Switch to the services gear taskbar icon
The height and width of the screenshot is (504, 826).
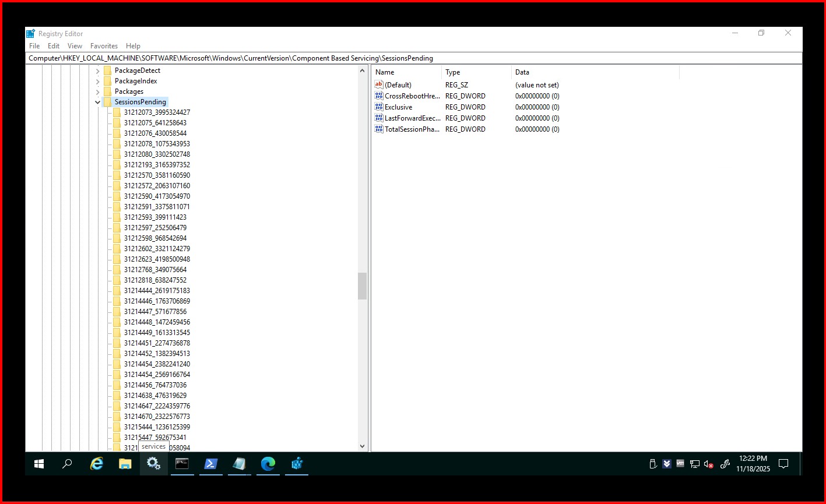point(154,464)
